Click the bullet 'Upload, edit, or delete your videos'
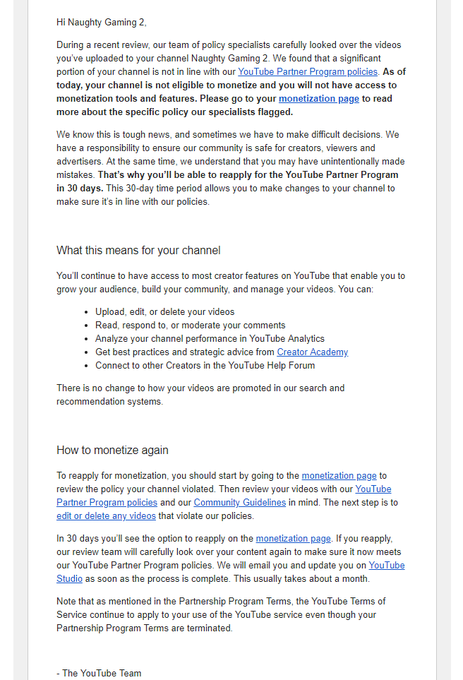The image size is (463, 680). point(165,312)
